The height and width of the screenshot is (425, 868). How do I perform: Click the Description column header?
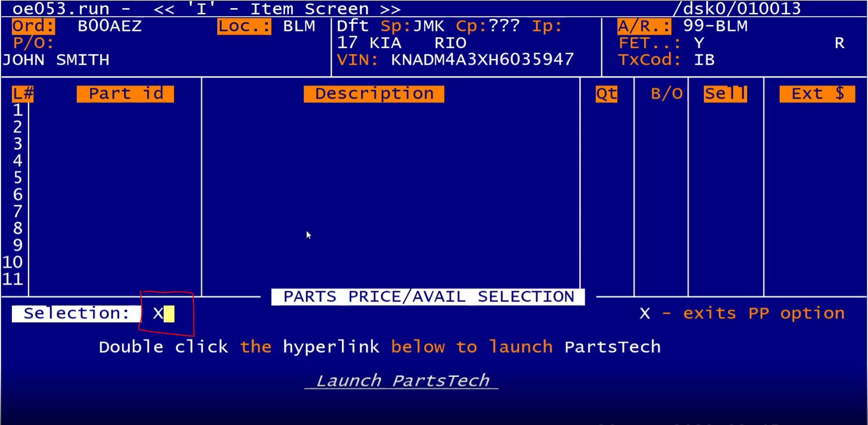tap(374, 94)
